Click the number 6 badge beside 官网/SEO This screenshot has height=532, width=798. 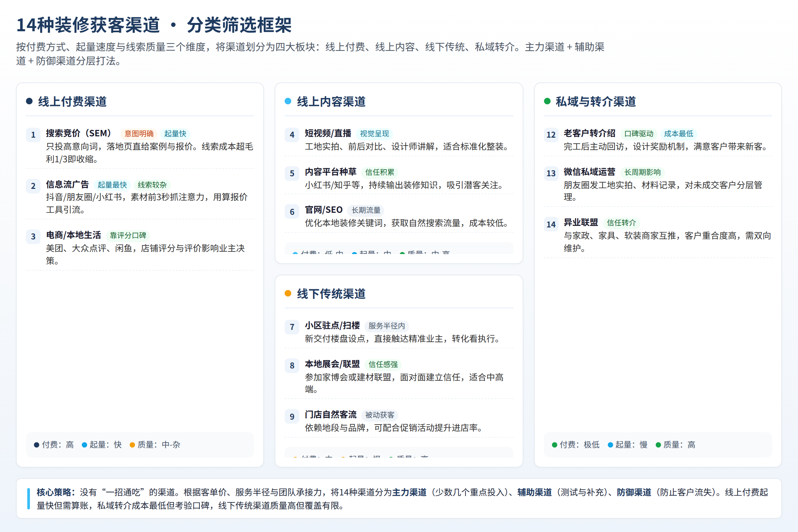tap(292, 212)
